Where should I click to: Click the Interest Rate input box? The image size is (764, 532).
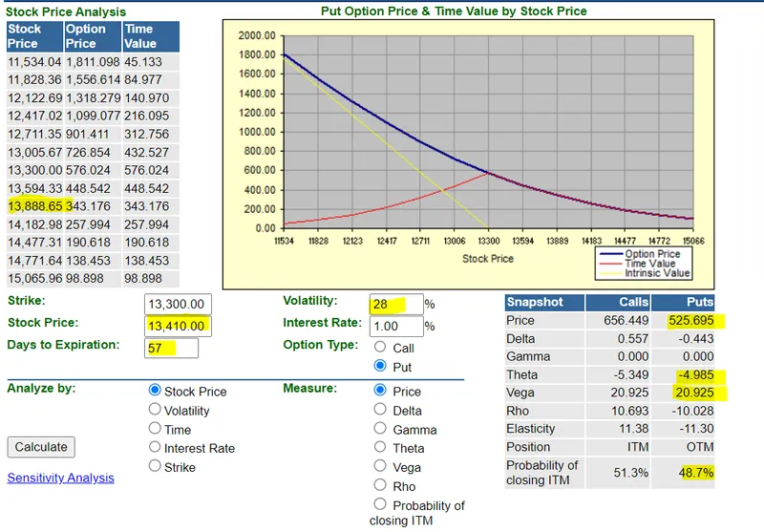(x=395, y=326)
